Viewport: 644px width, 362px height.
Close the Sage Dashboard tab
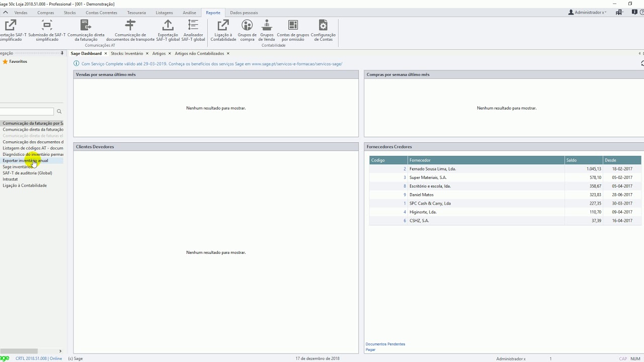point(106,53)
